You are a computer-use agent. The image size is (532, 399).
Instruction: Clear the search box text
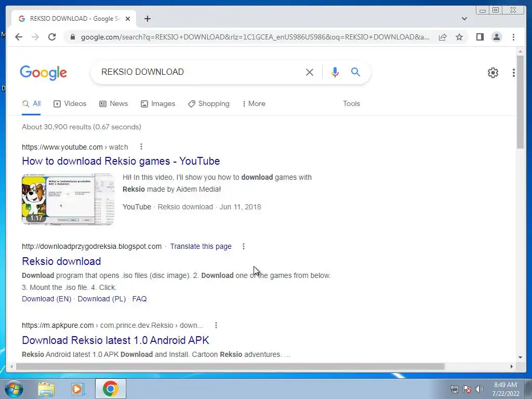point(310,72)
